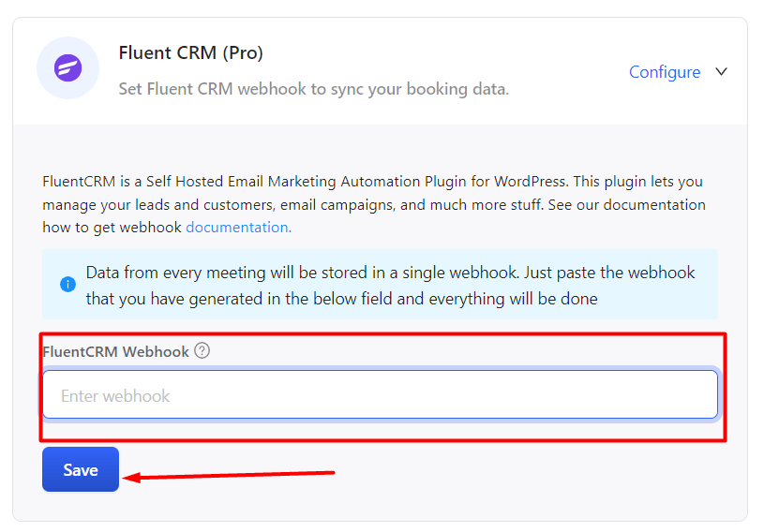Focus the Enter webhook input field
This screenshot has height=532, width=764.
(380, 394)
